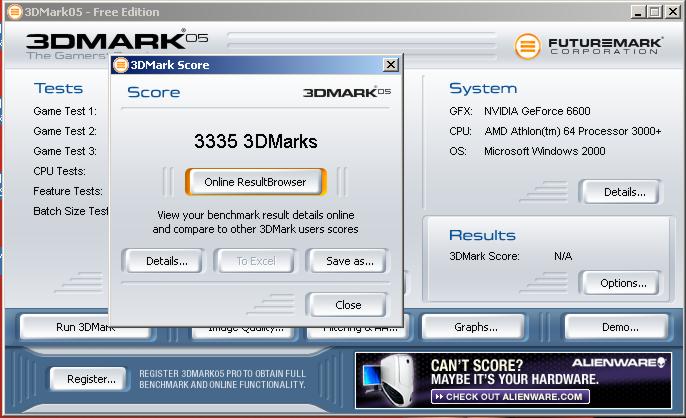This screenshot has width=686, height=418.
Task: Close the 3DMark05 main window
Action: tap(672, 12)
